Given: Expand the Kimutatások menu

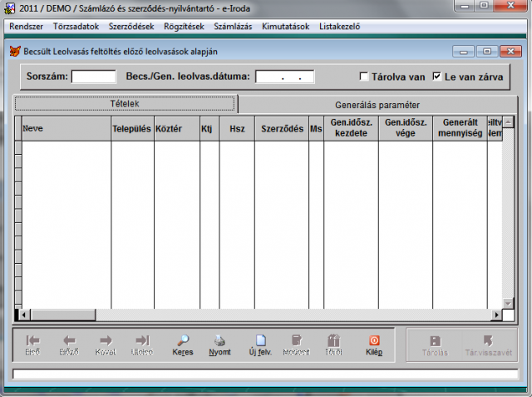Looking at the screenshot, I should 284,26.
